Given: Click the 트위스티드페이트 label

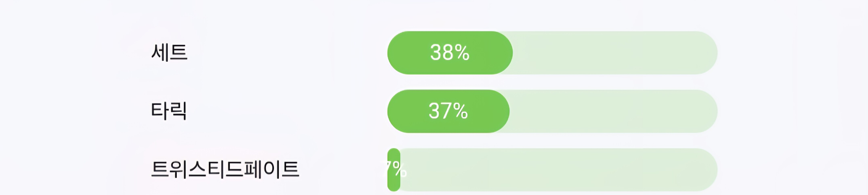Looking at the screenshot, I should coord(225,169).
